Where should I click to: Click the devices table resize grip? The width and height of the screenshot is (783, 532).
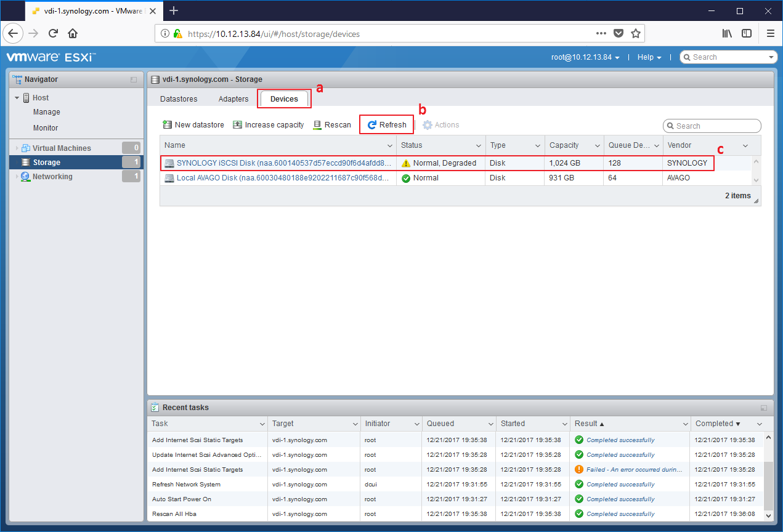(757, 201)
